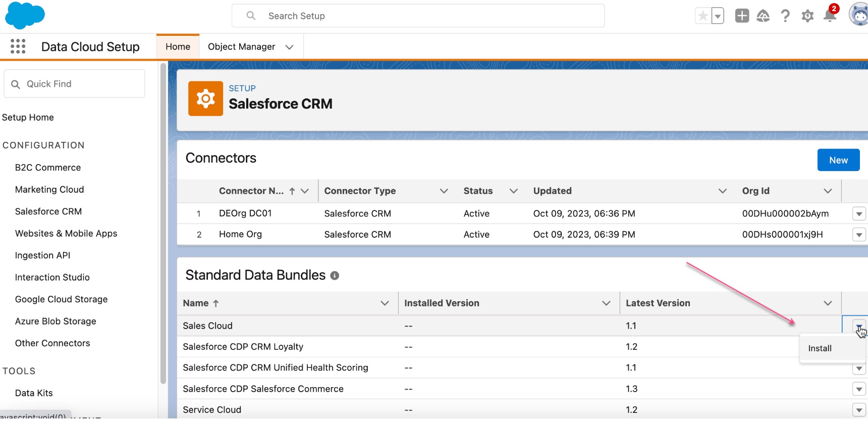
Task: Open B2C Commerce in sidebar
Action: pyautogui.click(x=48, y=168)
